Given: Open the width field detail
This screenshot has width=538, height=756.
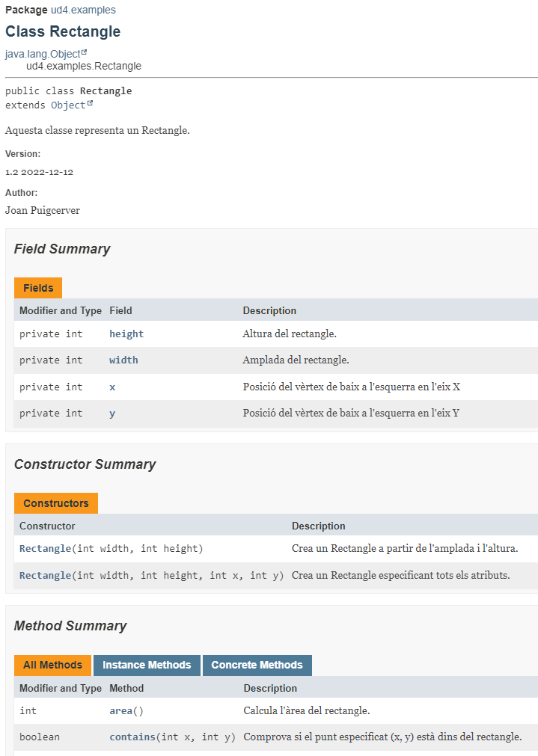Looking at the screenshot, I should point(123,360).
